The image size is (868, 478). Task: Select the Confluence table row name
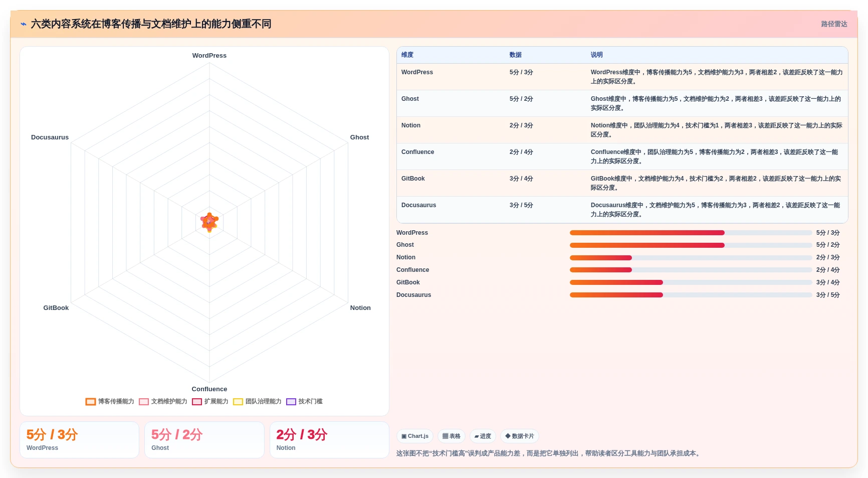click(418, 152)
